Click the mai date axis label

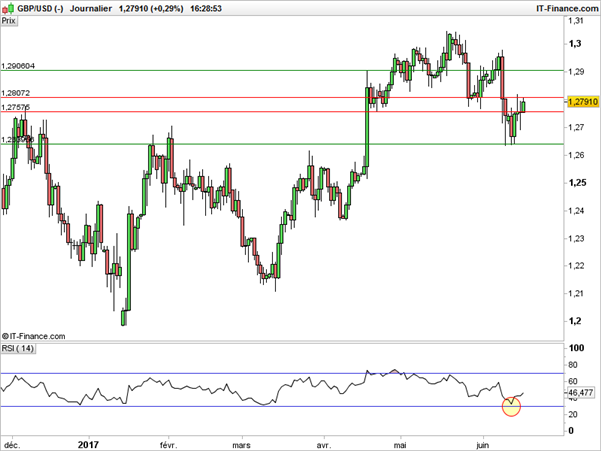tap(400, 445)
